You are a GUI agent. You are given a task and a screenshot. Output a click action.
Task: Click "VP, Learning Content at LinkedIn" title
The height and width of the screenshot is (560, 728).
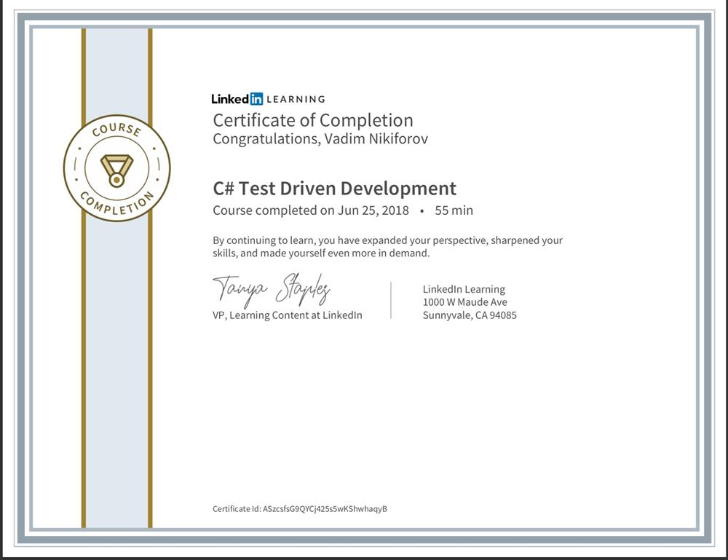click(287, 315)
